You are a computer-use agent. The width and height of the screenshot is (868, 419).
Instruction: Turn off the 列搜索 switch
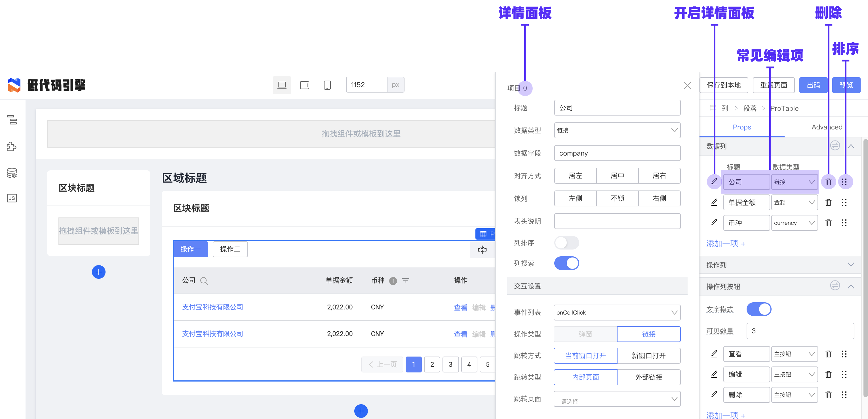[x=566, y=263]
